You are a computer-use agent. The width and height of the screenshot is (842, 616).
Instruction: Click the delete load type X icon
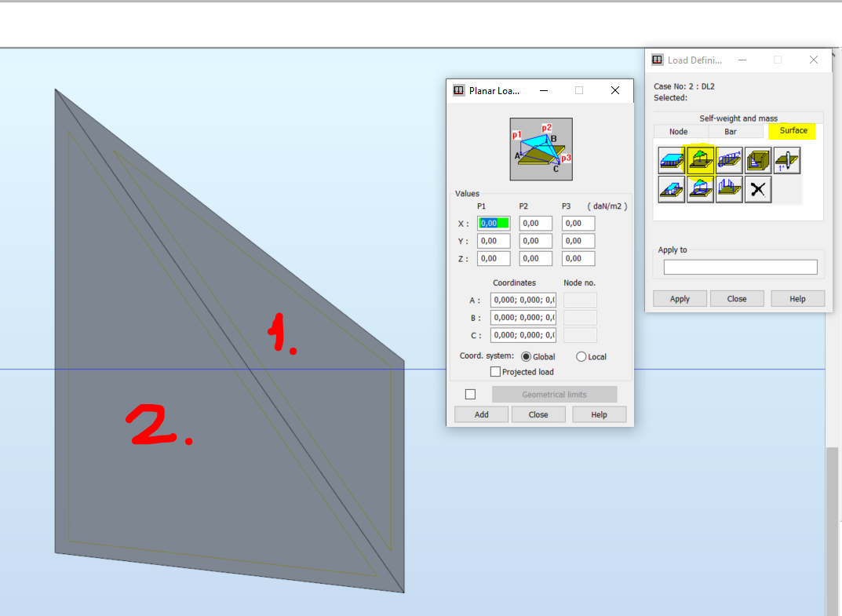pyautogui.click(x=757, y=188)
